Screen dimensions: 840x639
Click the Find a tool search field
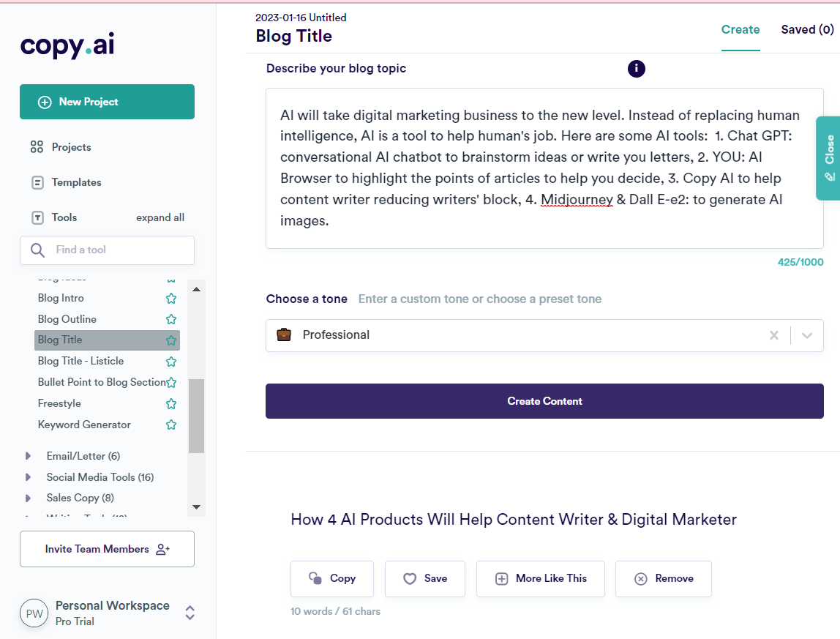107,250
